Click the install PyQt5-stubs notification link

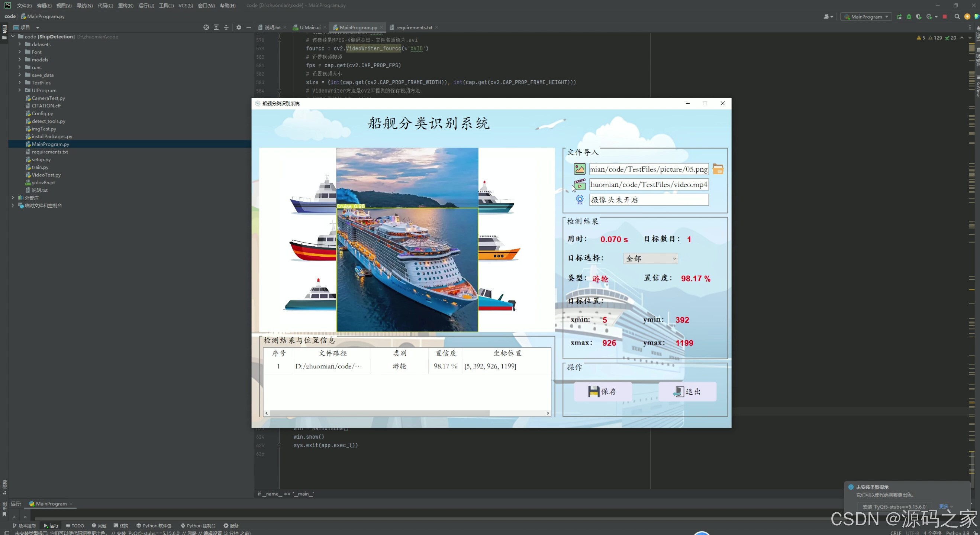[x=894, y=506]
